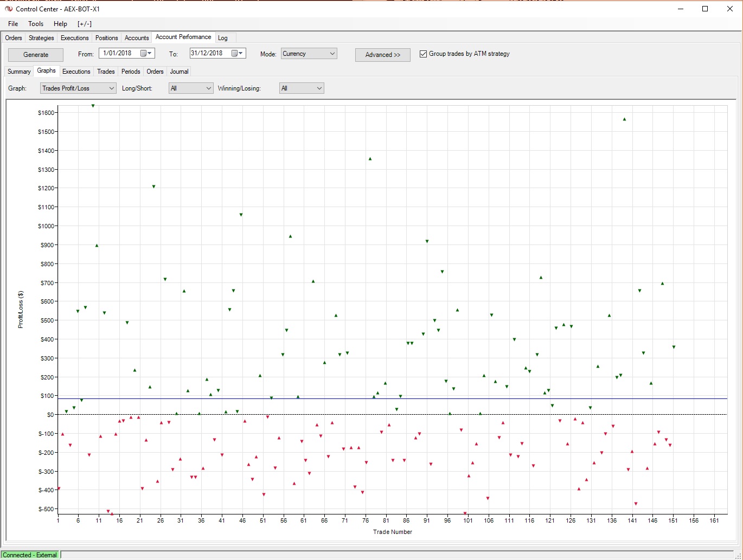
Task: Switch to the Accounts tab
Action: click(137, 38)
